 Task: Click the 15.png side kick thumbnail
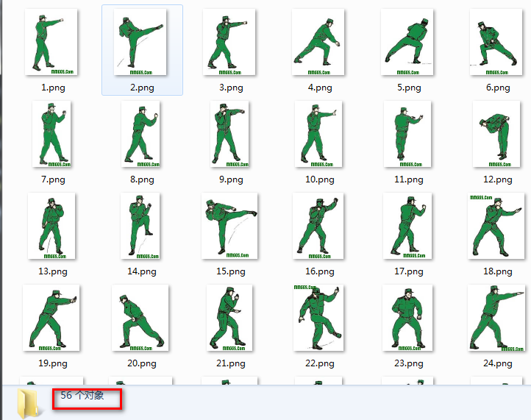[229, 226]
